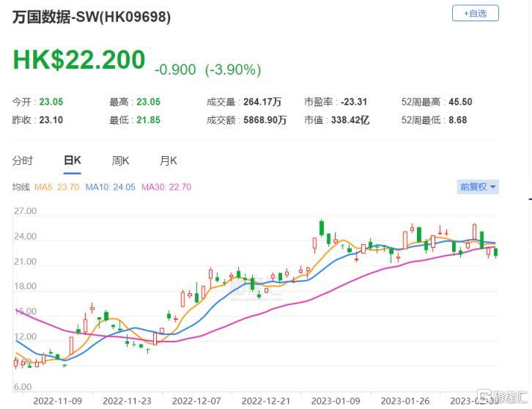This screenshot has height=409, width=532.
Task: Click the 昨收 value 23.10
Action: [51, 120]
